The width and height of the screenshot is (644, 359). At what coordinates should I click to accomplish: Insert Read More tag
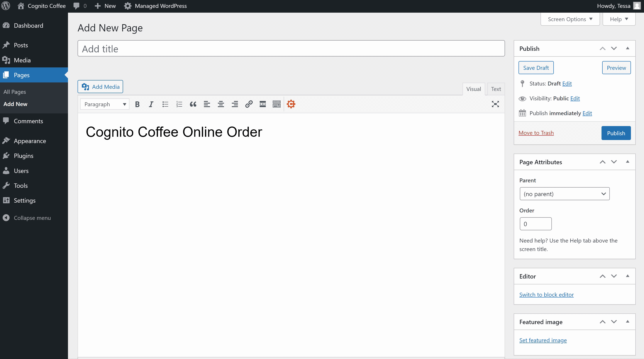[x=263, y=104]
